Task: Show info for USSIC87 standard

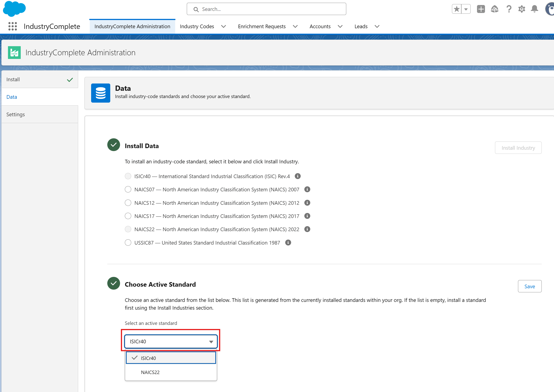Action: 288,243
